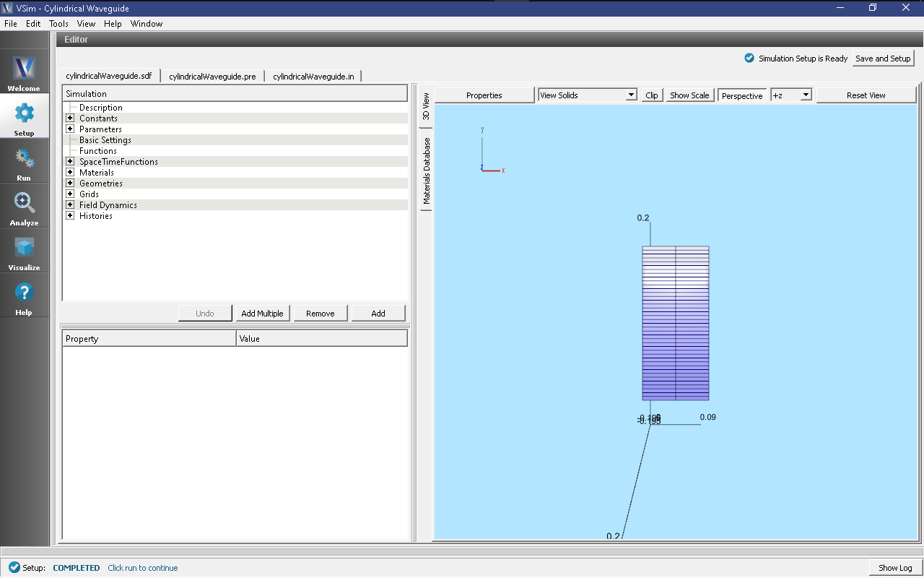Image resolution: width=924 pixels, height=578 pixels.
Task: Expand the Parameters tree node
Action: (x=70, y=129)
